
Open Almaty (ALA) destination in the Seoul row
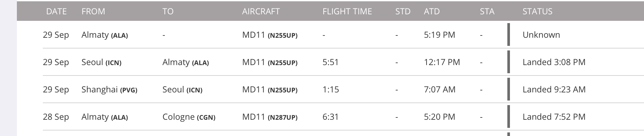click(185, 62)
